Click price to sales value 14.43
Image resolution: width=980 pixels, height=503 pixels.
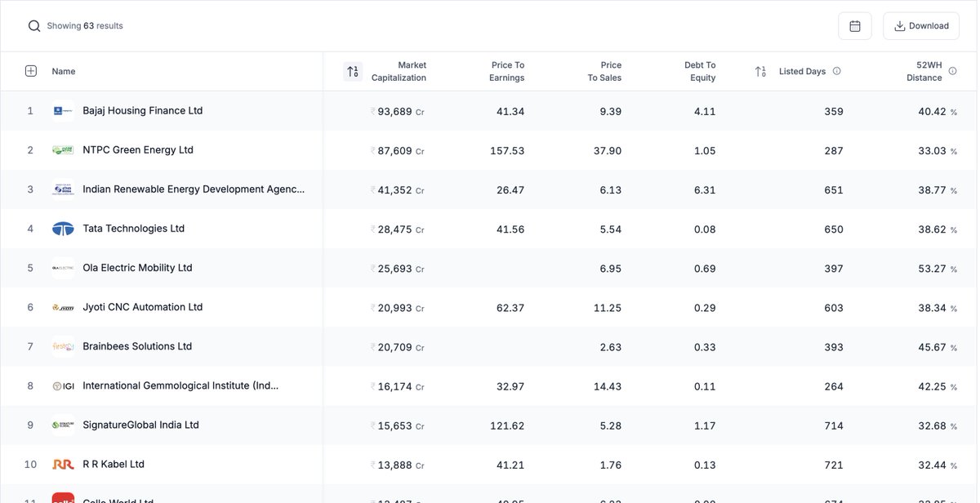(608, 385)
